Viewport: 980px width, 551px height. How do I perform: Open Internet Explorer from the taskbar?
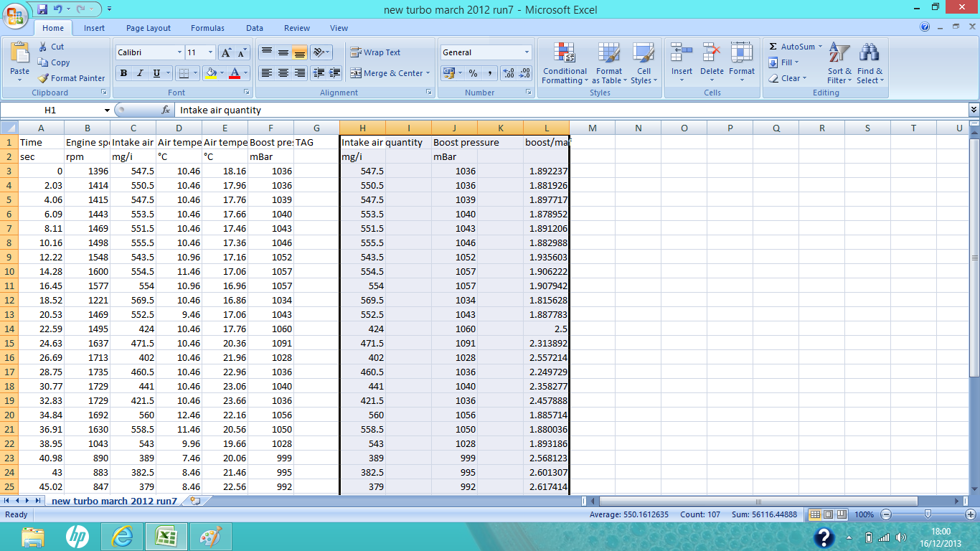click(122, 536)
